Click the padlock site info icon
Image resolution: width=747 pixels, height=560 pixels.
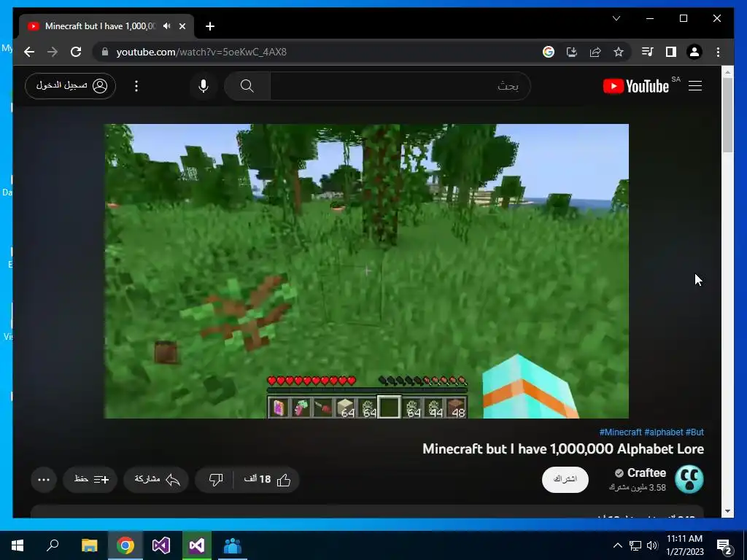(105, 52)
